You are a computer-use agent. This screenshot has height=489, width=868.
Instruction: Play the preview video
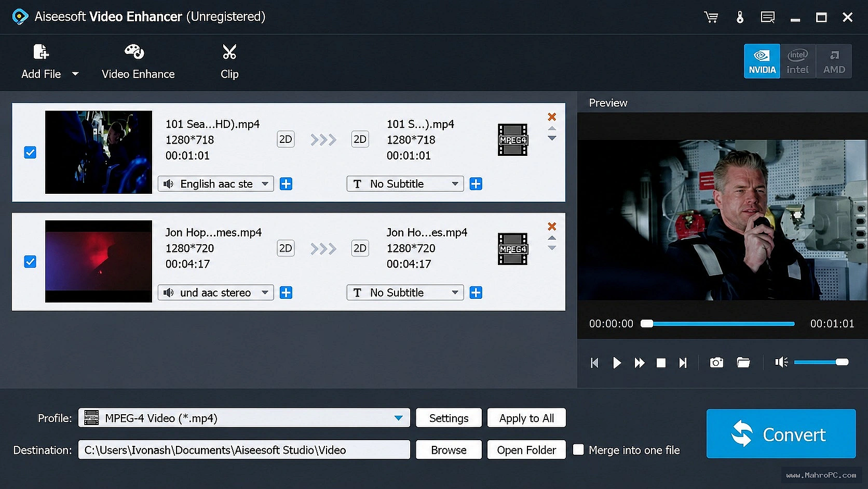click(x=617, y=363)
